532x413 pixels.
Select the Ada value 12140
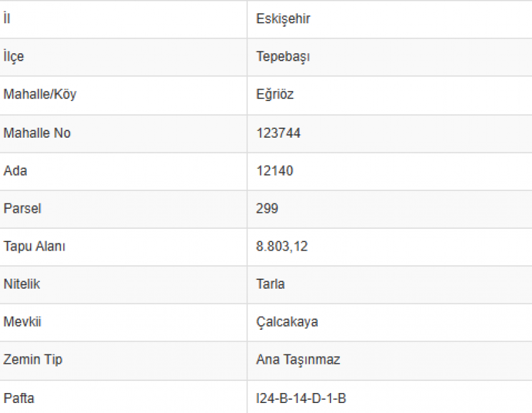pyautogui.click(x=275, y=171)
